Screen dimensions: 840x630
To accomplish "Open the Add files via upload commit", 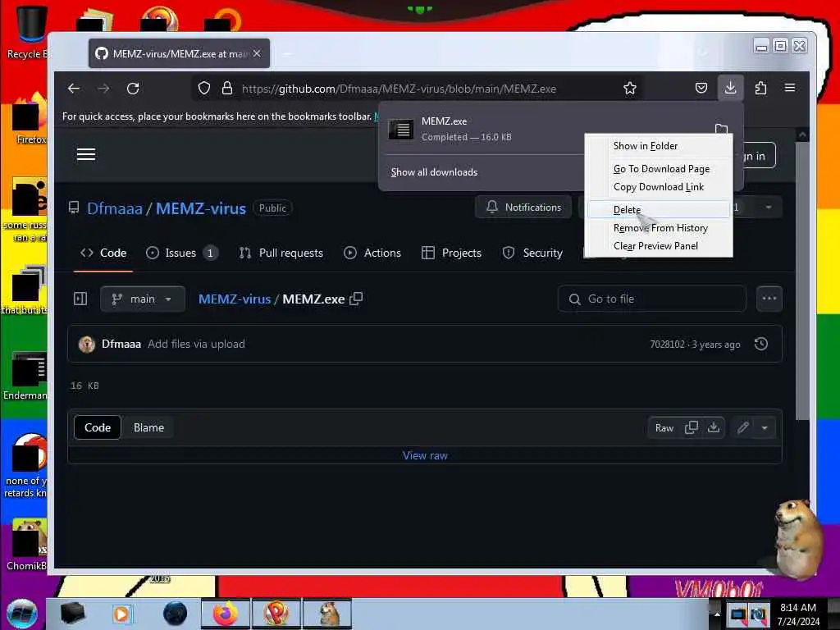I will (196, 344).
